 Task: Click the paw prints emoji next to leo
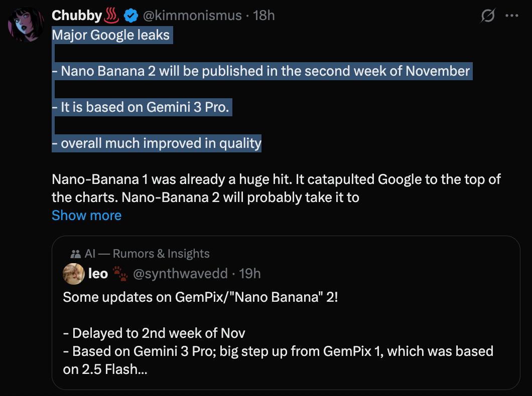click(x=120, y=273)
